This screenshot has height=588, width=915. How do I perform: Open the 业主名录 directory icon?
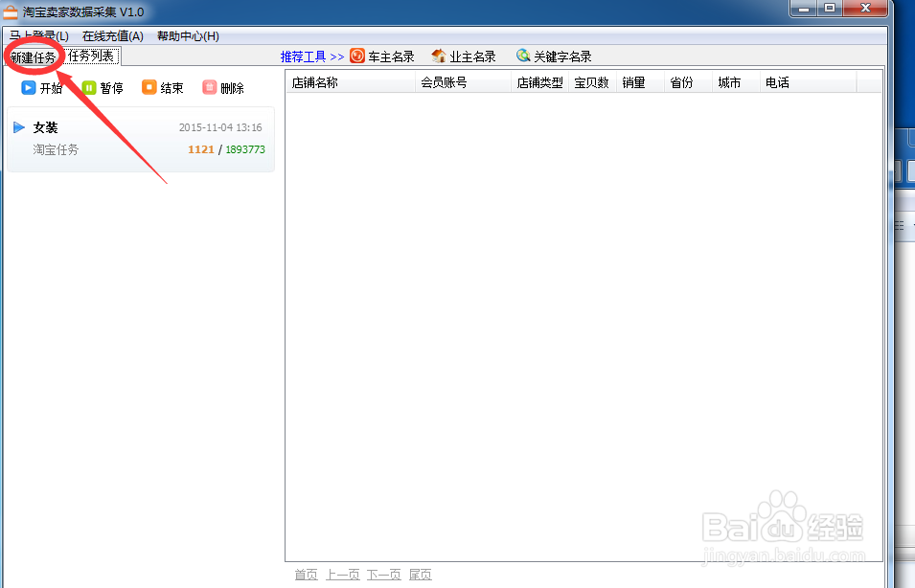point(437,56)
